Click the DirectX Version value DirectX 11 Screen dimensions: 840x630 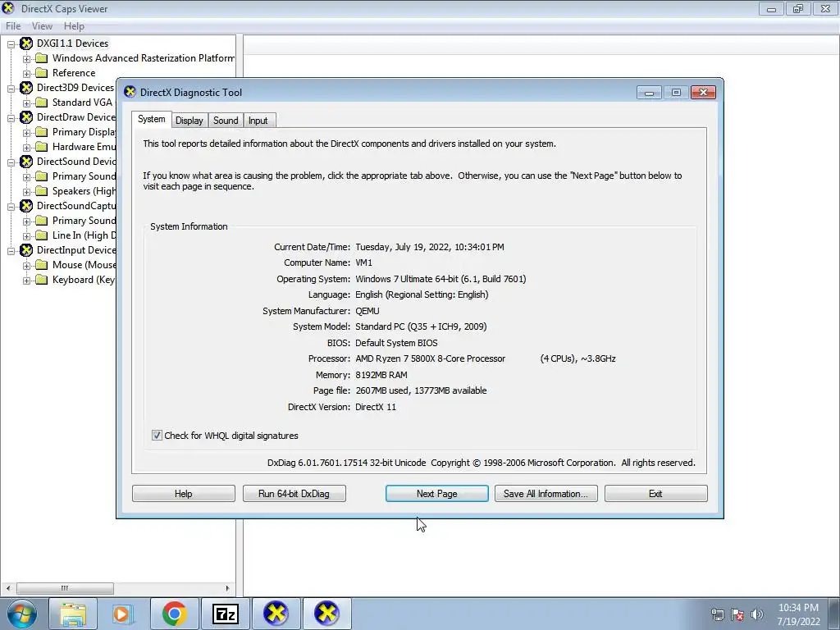pos(376,407)
